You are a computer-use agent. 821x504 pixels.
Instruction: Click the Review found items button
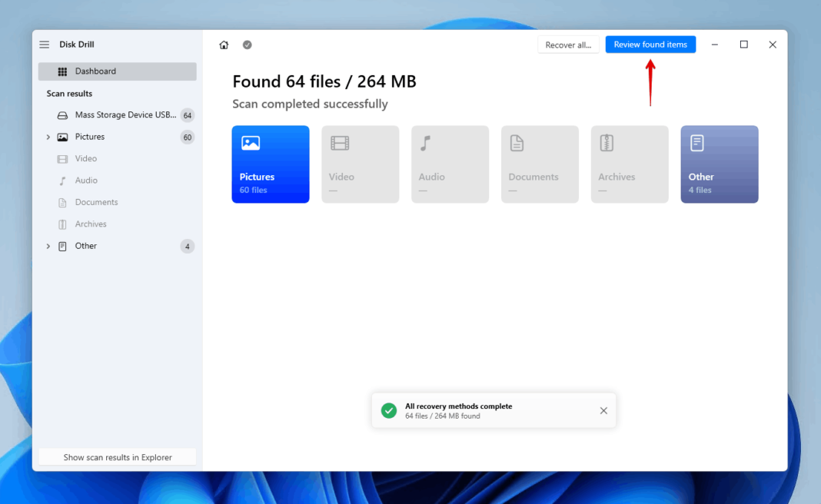(x=650, y=44)
